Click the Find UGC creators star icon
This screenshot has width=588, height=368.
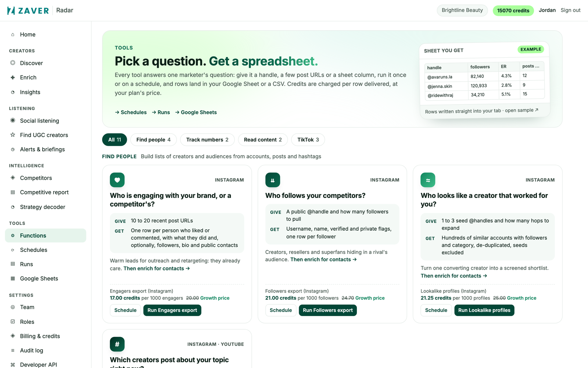13,135
